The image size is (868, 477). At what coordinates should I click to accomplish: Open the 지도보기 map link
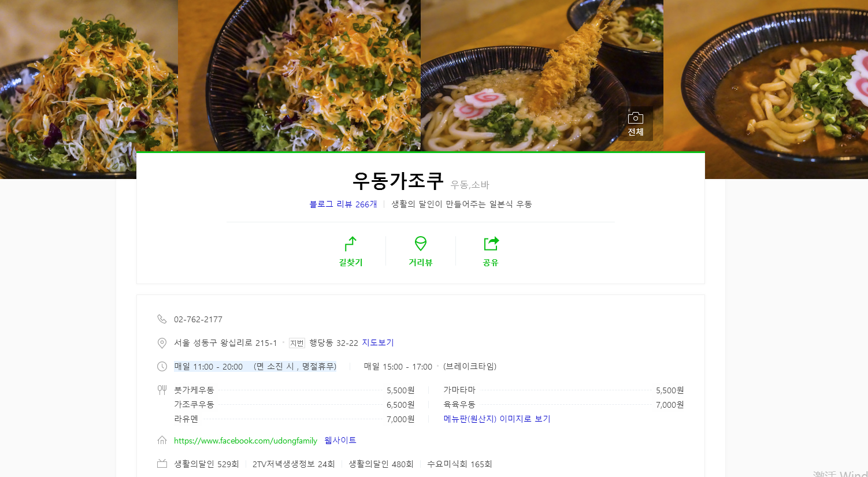[x=378, y=342]
